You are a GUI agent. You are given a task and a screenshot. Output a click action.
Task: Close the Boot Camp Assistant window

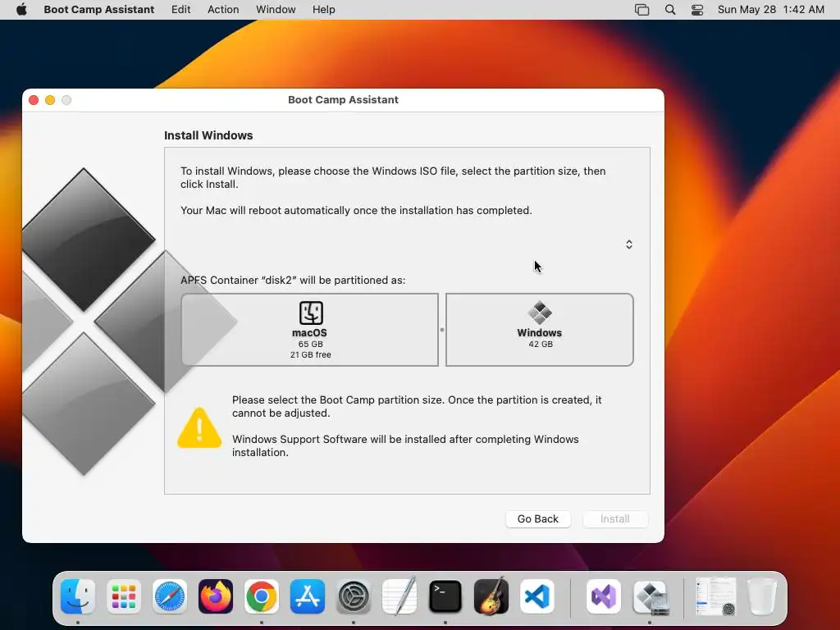[34, 100]
